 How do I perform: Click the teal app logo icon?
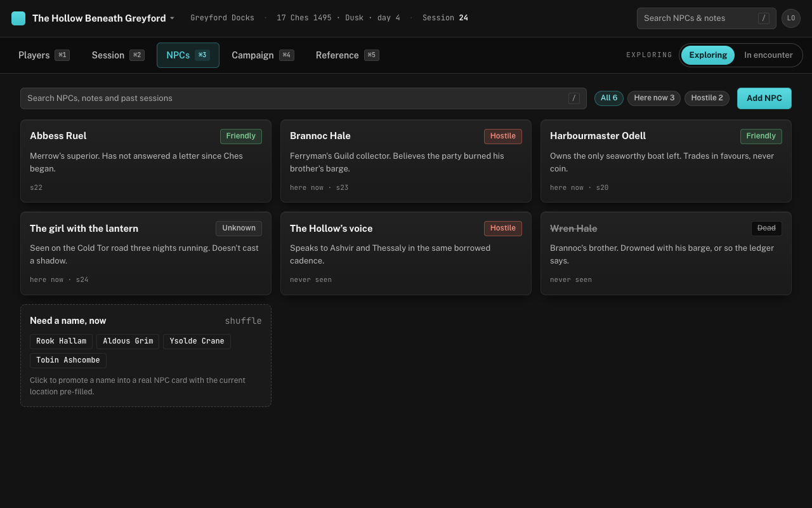click(x=18, y=18)
